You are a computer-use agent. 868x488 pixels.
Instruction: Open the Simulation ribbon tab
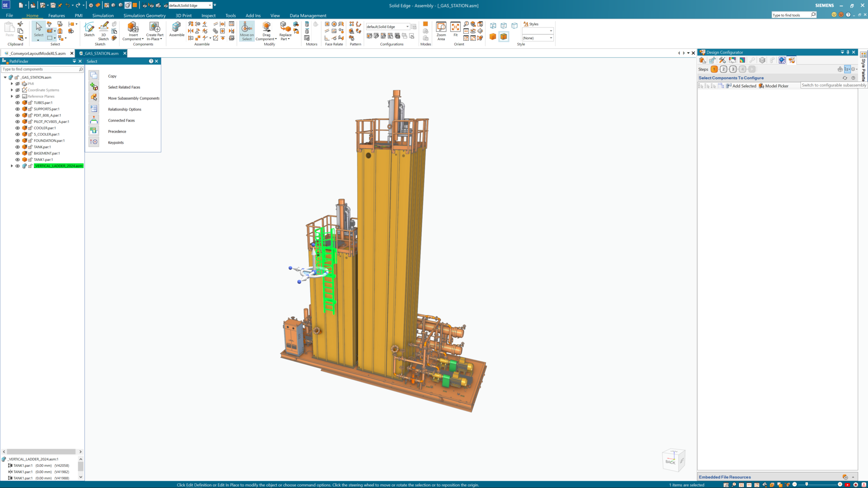[x=103, y=16]
